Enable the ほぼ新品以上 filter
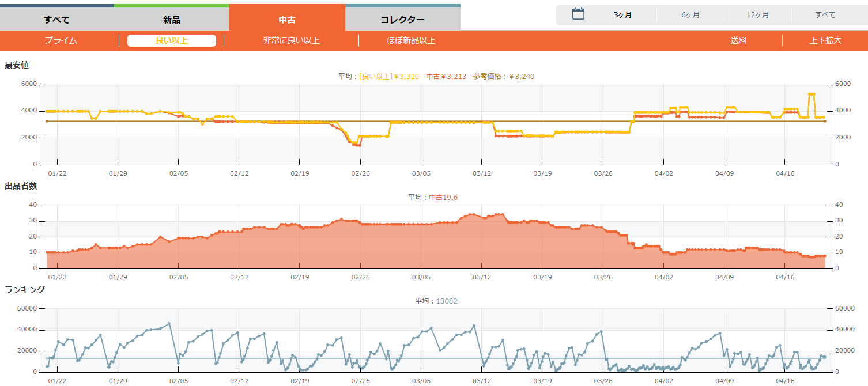 411,40
